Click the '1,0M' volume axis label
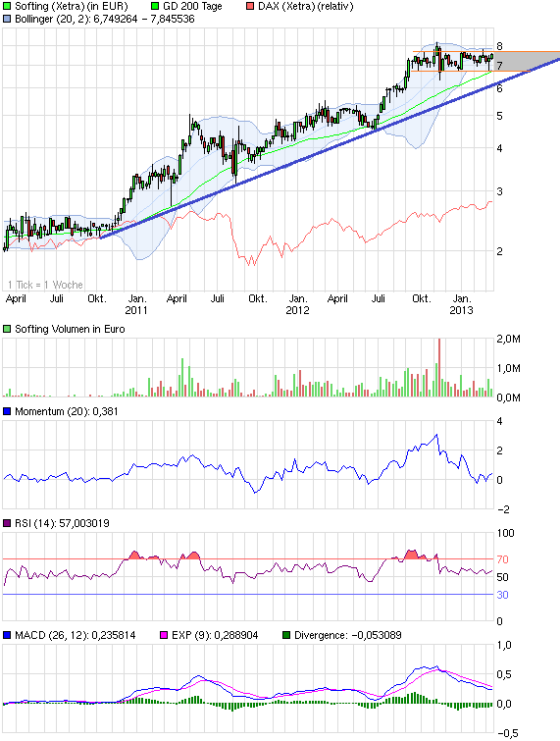Viewport: 560px width, 741px height. (508, 368)
